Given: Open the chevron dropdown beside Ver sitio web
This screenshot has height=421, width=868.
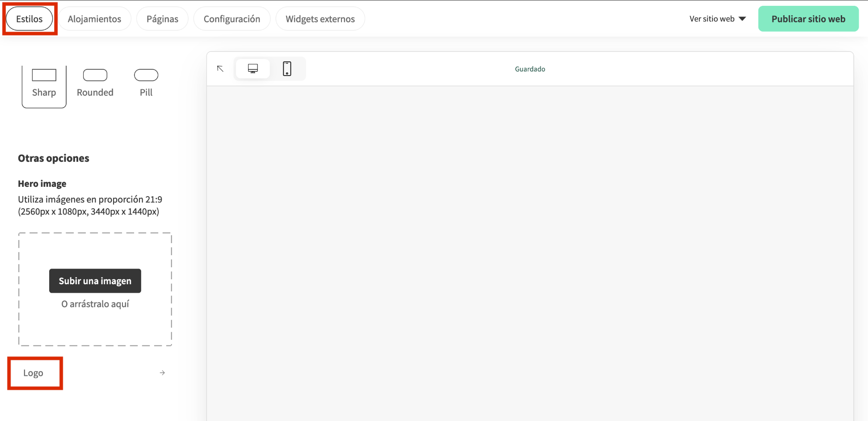Looking at the screenshot, I should [x=742, y=18].
